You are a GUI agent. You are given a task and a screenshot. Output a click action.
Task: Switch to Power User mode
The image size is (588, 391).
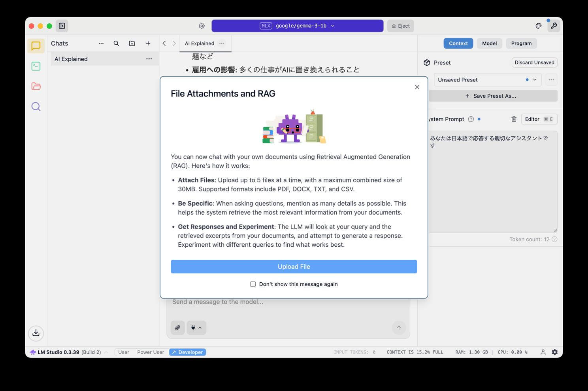pos(151,352)
